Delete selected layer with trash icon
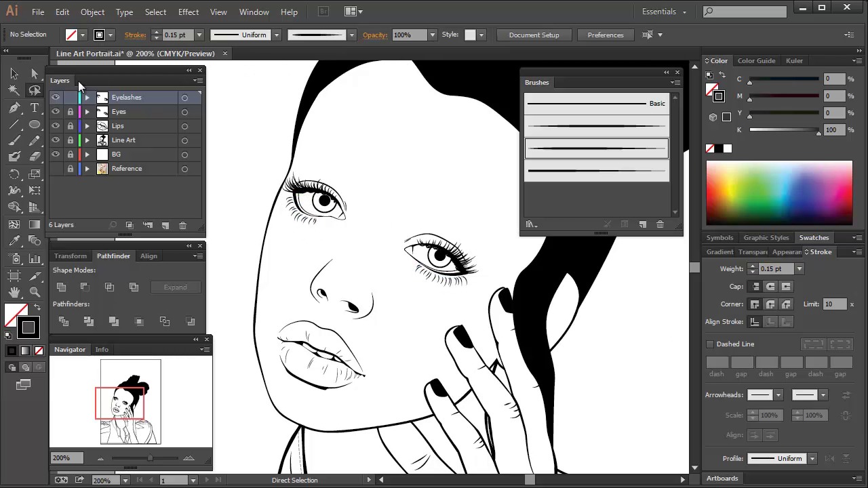The image size is (868, 488). [x=182, y=225]
